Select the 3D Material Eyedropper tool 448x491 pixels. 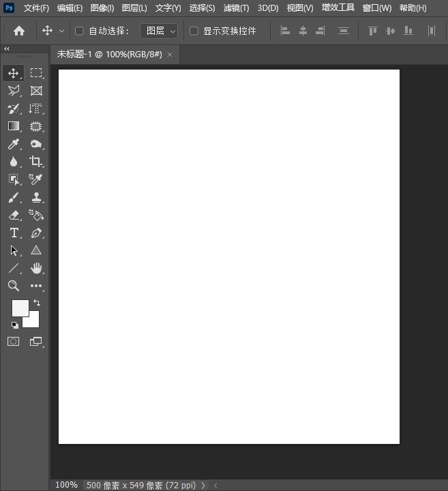coord(35,179)
